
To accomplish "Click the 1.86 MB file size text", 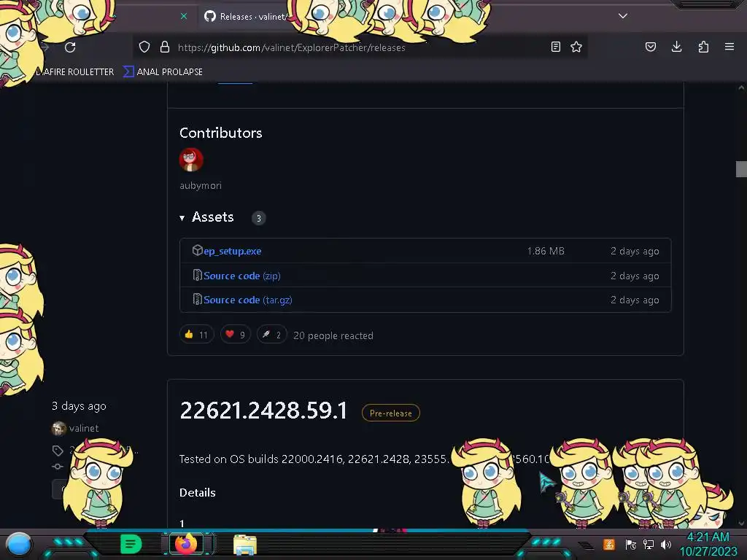I will tap(546, 251).
